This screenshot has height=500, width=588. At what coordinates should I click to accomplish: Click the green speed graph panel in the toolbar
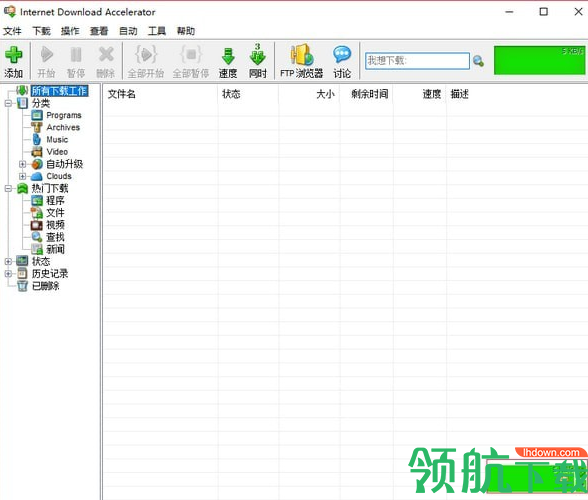coord(539,60)
